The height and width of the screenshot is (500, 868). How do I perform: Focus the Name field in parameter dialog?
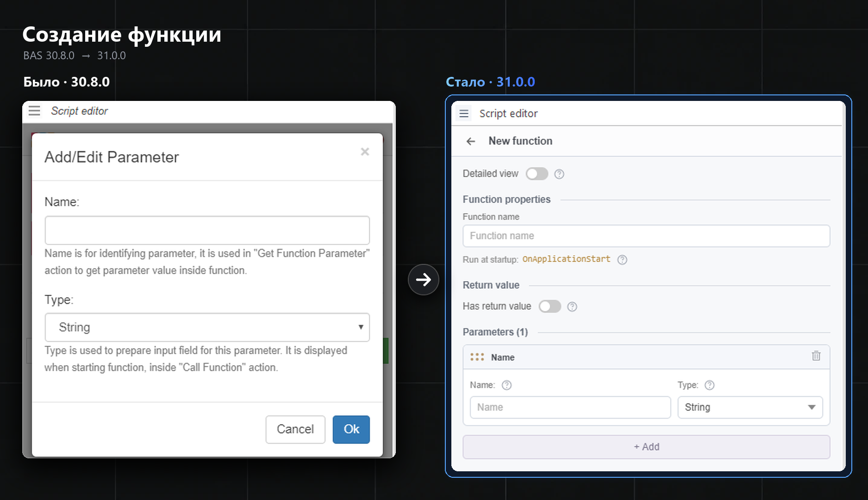(x=207, y=230)
